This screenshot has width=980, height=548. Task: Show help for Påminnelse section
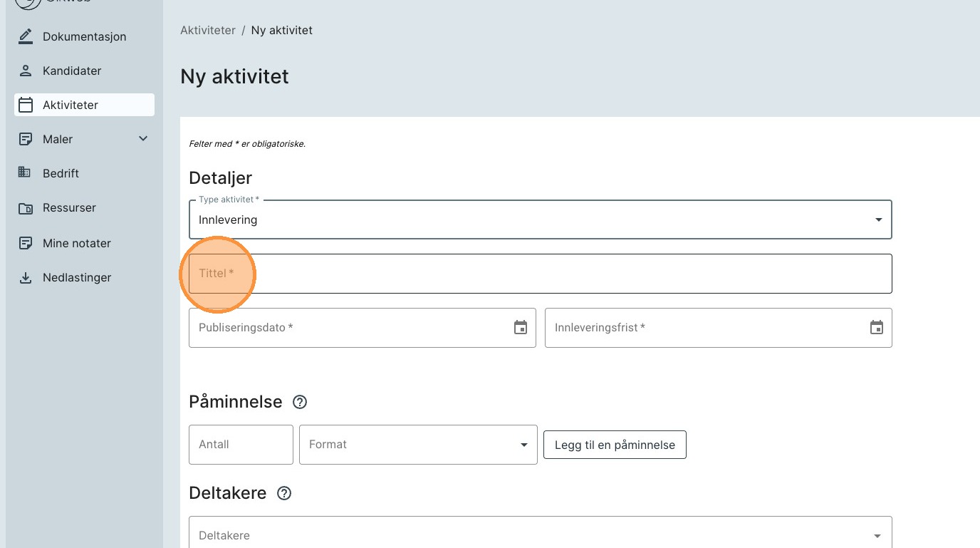[300, 402]
